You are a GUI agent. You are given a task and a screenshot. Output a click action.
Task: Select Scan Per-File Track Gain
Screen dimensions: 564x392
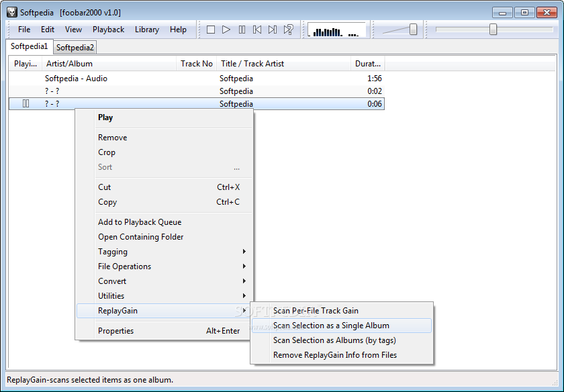pyautogui.click(x=342, y=311)
